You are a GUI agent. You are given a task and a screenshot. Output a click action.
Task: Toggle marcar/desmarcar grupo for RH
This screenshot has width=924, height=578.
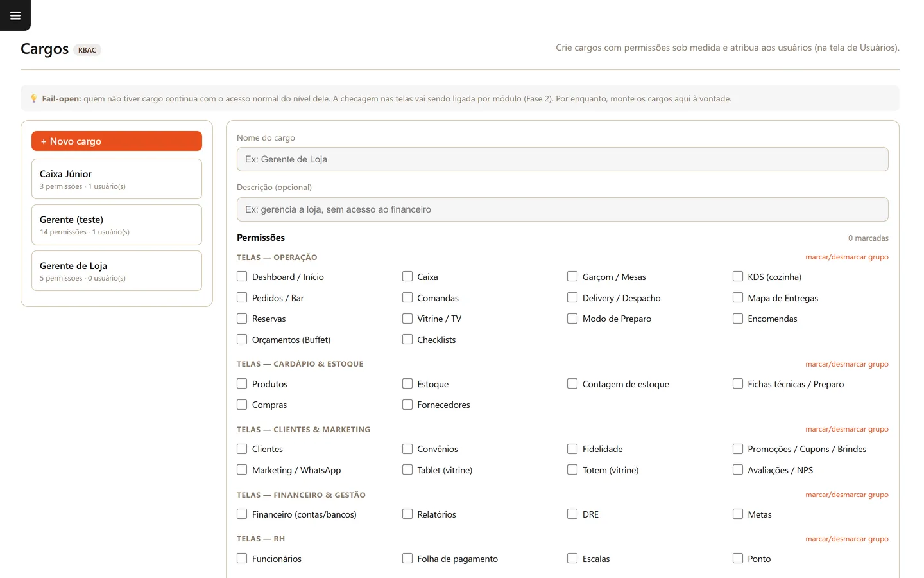tap(847, 539)
